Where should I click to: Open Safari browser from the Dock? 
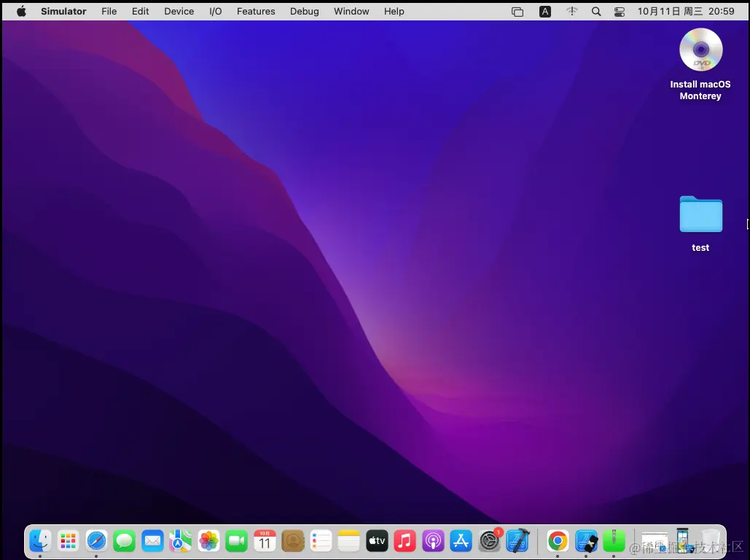[x=96, y=541]
